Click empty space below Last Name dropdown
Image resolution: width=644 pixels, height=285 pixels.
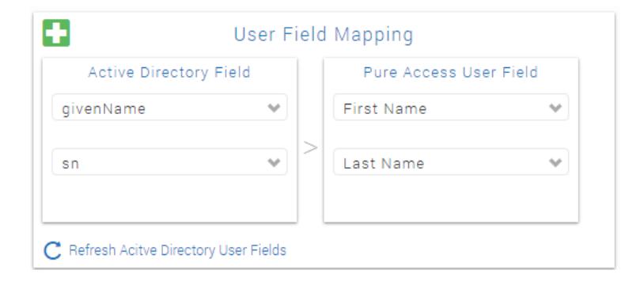(x=451, y=199)
